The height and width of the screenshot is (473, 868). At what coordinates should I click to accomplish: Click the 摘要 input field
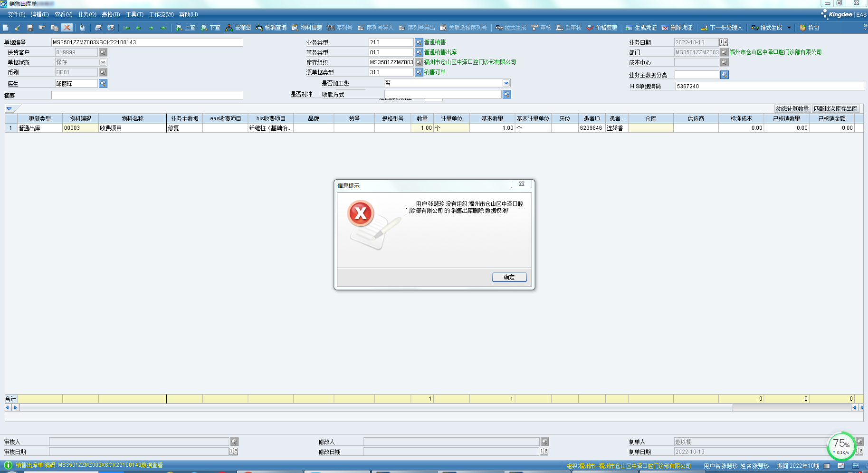(x=147, y=96)
